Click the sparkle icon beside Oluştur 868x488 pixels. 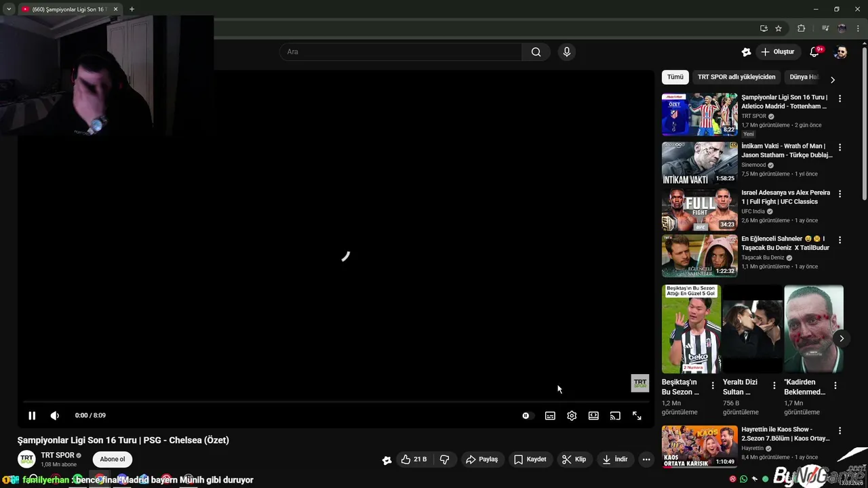pyautogui.click(x=746, y=52)
